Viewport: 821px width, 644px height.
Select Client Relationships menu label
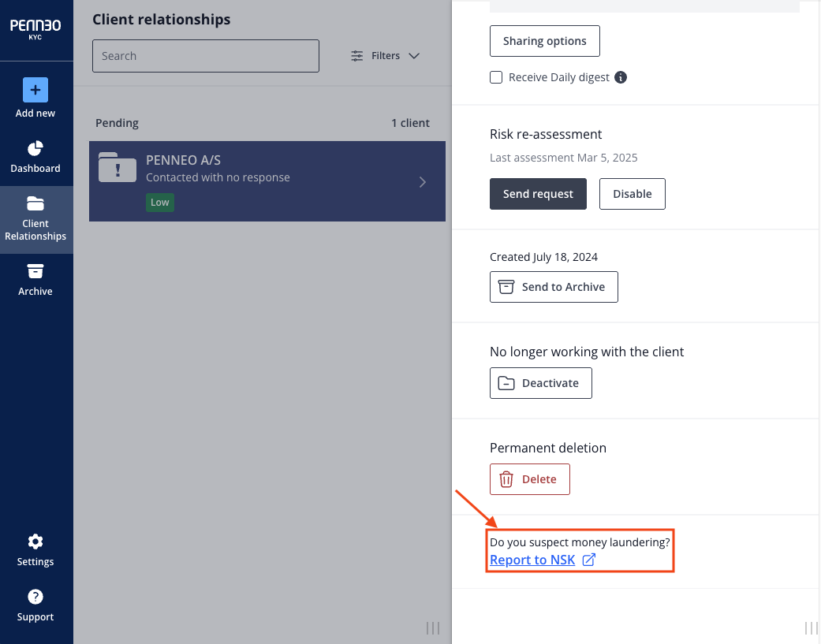point(35,229)
